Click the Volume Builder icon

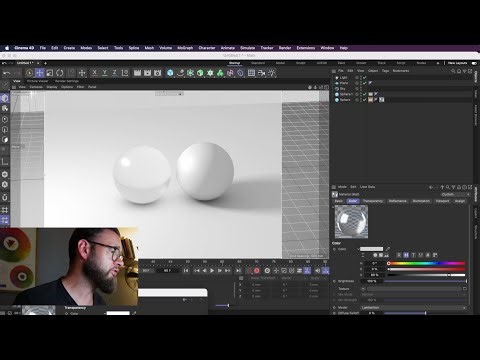[220, 73]
